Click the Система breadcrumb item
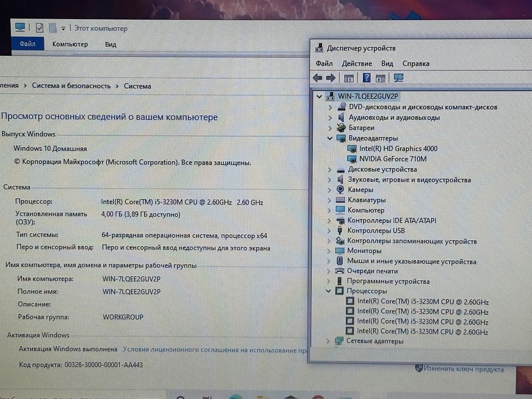This screenshot has height=399, width=532. (137, 86)
